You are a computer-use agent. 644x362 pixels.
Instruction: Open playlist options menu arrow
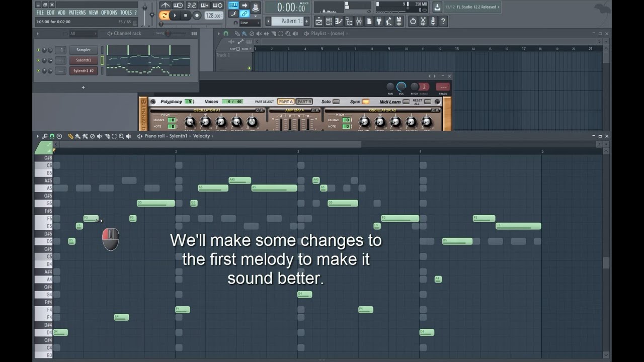click(219, 34)
